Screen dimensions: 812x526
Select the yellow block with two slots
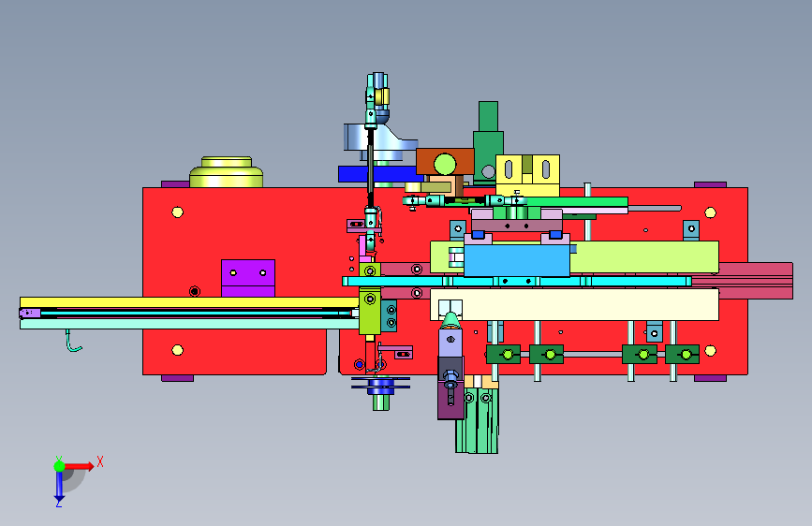(527, 175)
